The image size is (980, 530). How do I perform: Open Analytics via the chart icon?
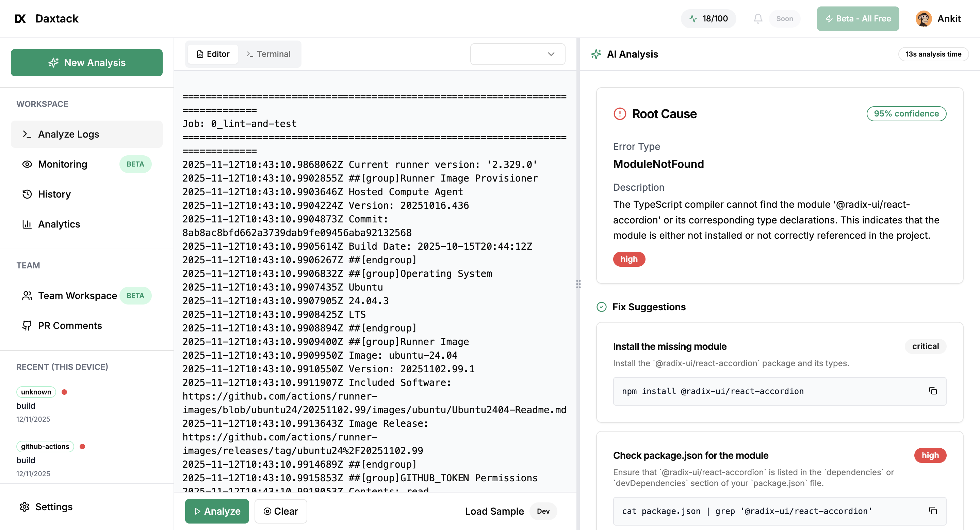click(x=27, y=224)
